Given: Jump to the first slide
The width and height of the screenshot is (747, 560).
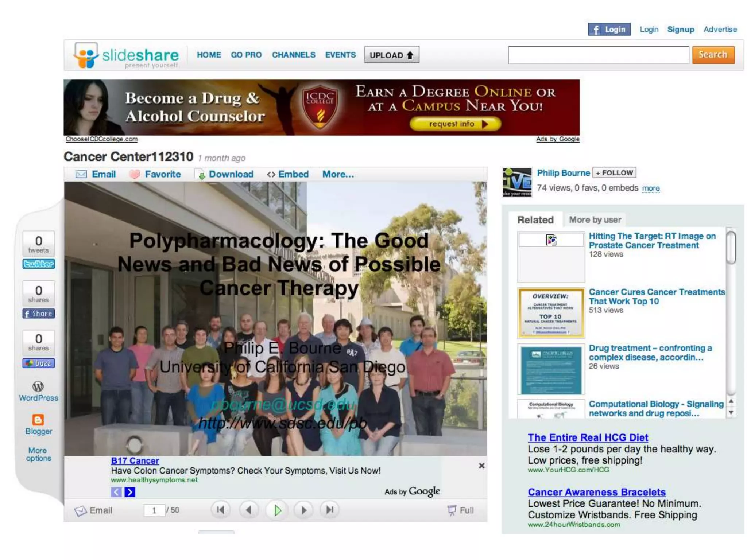Looking at the screenshot, I should pos(221,510).
